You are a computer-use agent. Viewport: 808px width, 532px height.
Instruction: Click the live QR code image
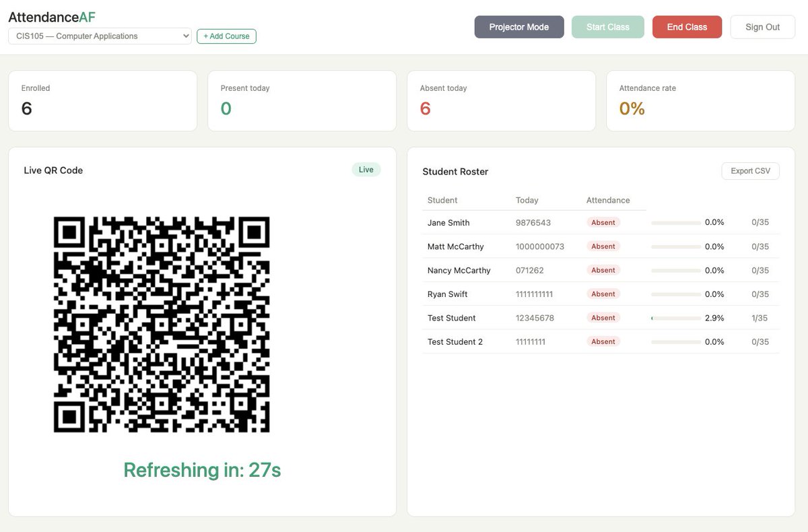pos(162,325)
